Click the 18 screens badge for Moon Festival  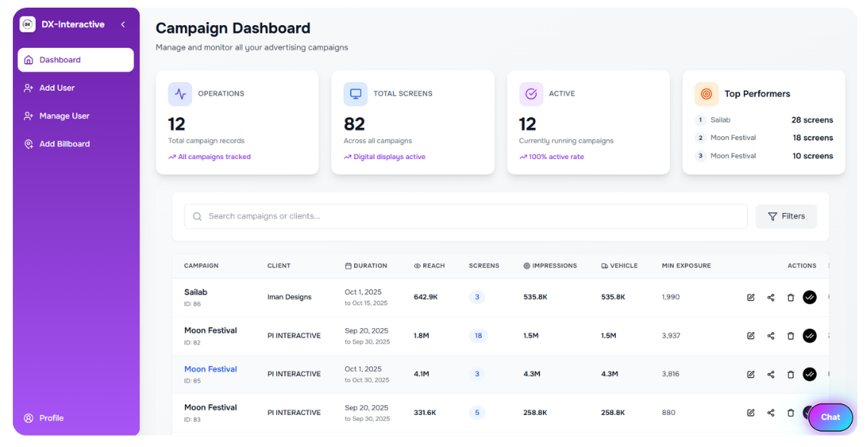tap(477, 336)
